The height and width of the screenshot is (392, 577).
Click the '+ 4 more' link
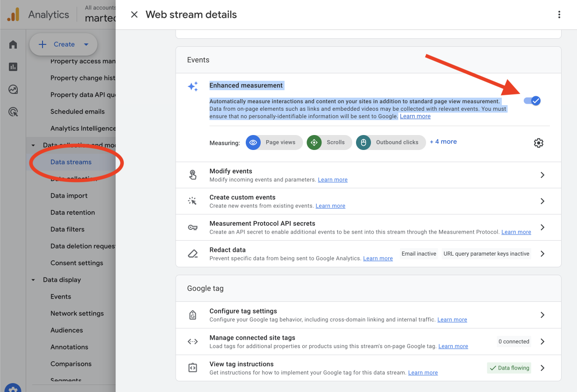(443, 142)
